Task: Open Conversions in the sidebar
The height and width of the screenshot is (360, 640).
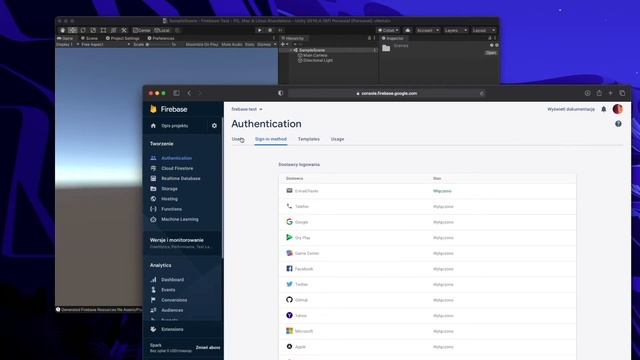Action: pyautogui.click(x=174, y=300)
